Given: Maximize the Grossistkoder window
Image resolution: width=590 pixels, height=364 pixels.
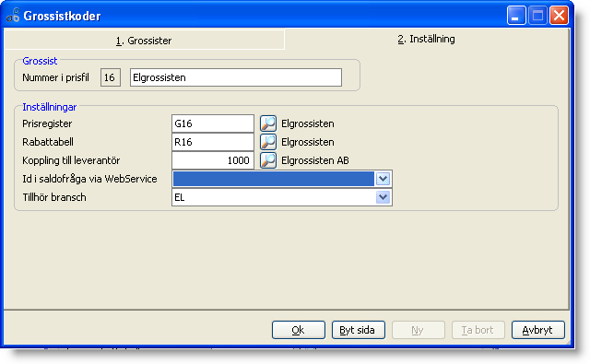Looking at the screenshot, I should click(x=537, y=16).
